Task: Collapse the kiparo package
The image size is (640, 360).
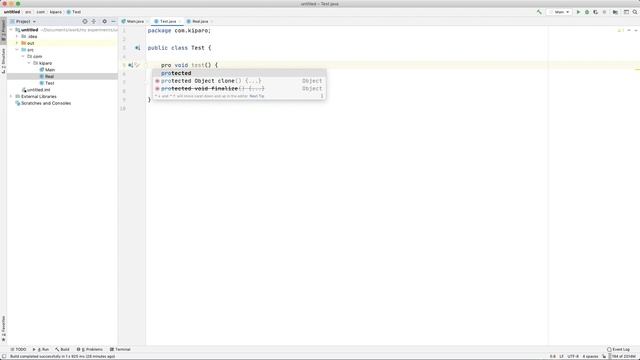Action: click(29, 63)
